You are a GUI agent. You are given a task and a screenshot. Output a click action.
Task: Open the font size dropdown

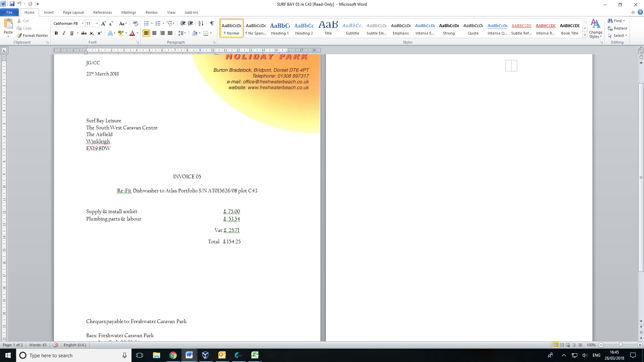coord(97,23)
